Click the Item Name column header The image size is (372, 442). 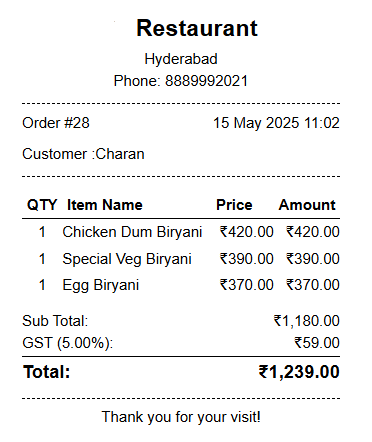coord(105,205)
